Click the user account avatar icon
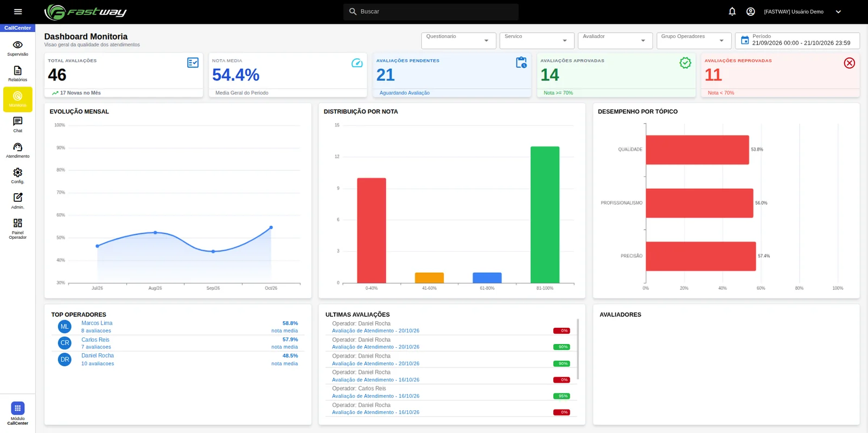 click(750, 11)
